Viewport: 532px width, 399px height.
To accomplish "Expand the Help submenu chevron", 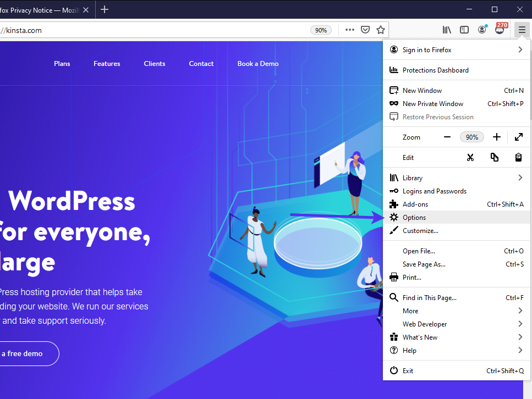I will coord(519,350).
